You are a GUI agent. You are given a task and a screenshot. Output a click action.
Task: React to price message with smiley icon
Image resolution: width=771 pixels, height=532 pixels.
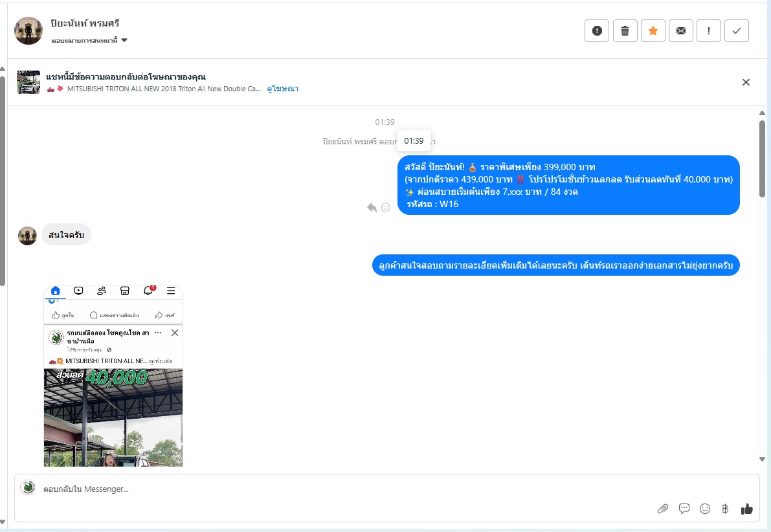(386, 208)
